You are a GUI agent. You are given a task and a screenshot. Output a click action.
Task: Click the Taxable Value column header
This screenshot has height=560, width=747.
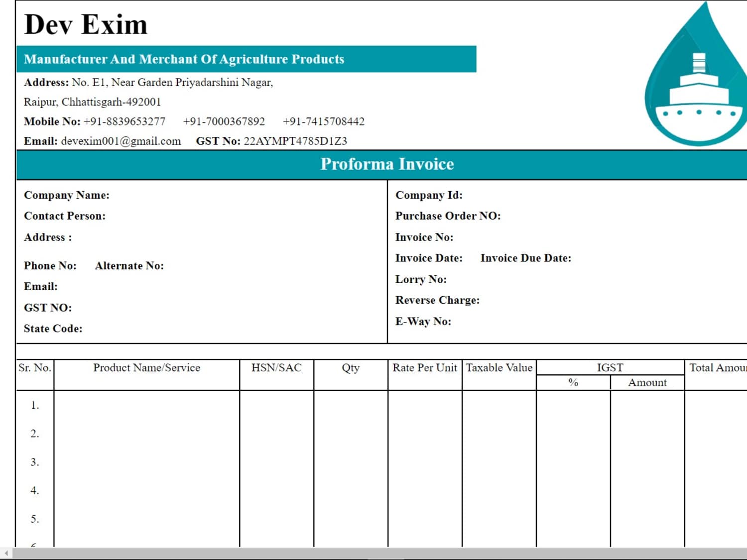point(499,368)
